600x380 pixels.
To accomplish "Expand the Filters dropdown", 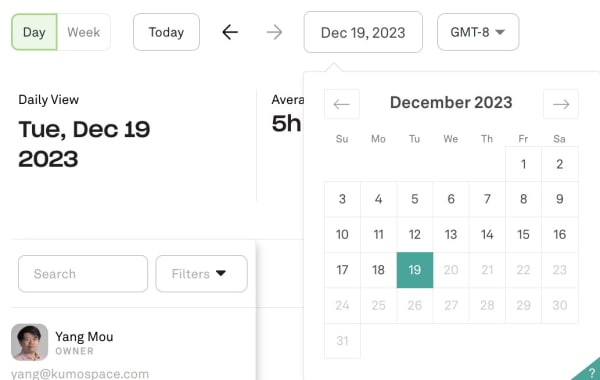I will (x=201, y=274).
